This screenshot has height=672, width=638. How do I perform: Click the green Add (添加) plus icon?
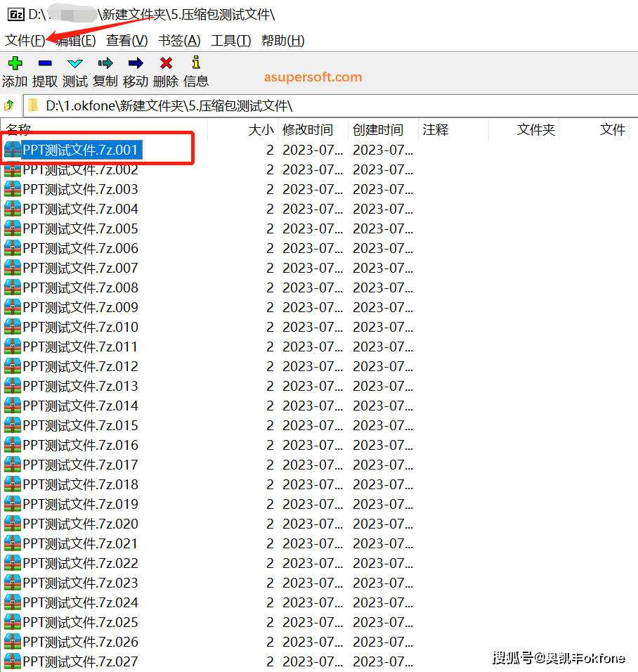15,64
